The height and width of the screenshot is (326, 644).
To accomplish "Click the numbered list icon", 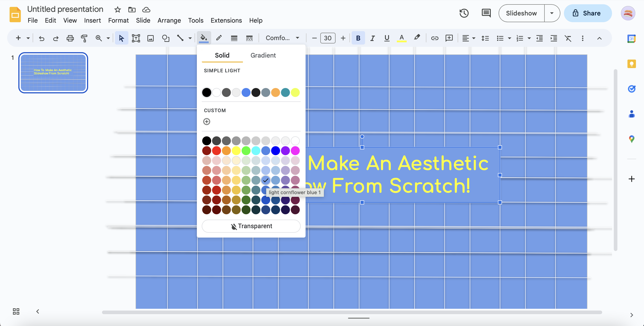I will pyautogui.click(x=520, y=38).
